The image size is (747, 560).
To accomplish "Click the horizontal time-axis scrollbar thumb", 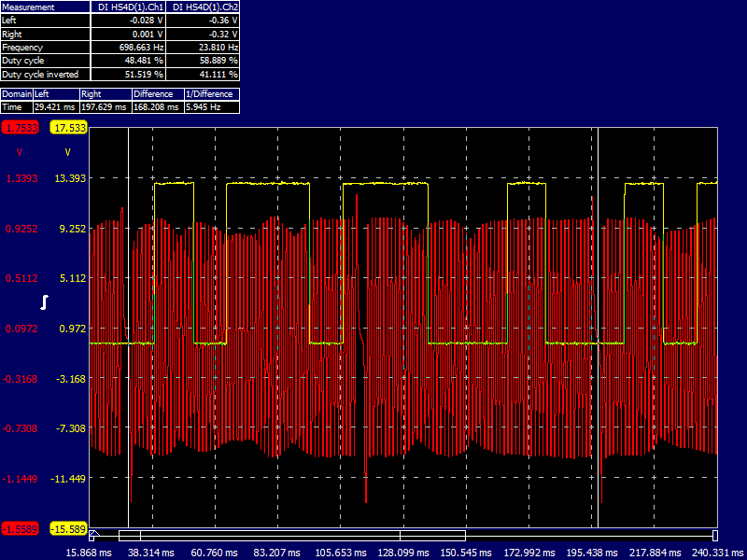I will tap(291, 536).
